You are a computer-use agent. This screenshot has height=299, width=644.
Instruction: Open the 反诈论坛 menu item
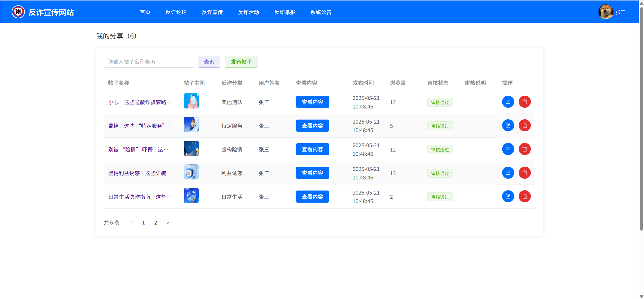point(176,12)
